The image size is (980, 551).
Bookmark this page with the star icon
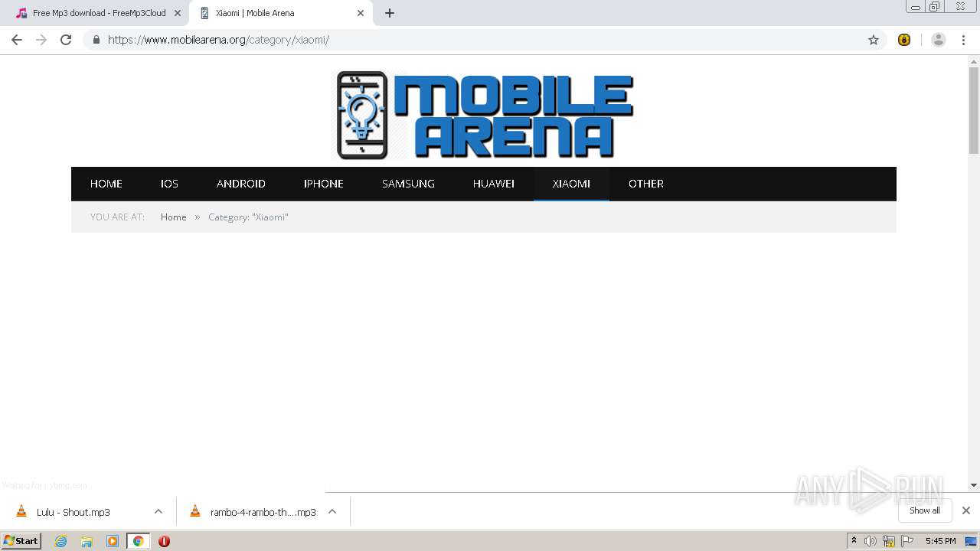coord(874,40)
